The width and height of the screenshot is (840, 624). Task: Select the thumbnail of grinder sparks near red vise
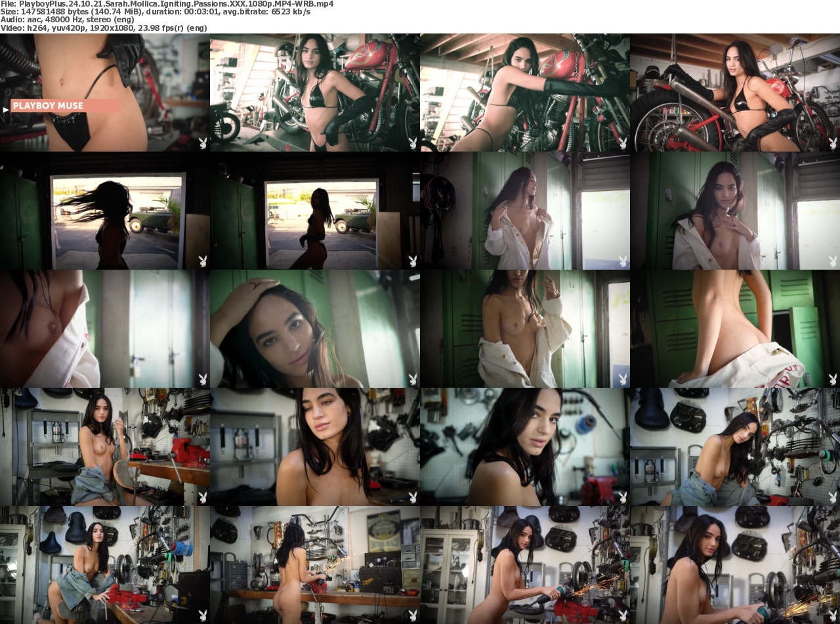point(525,565)
